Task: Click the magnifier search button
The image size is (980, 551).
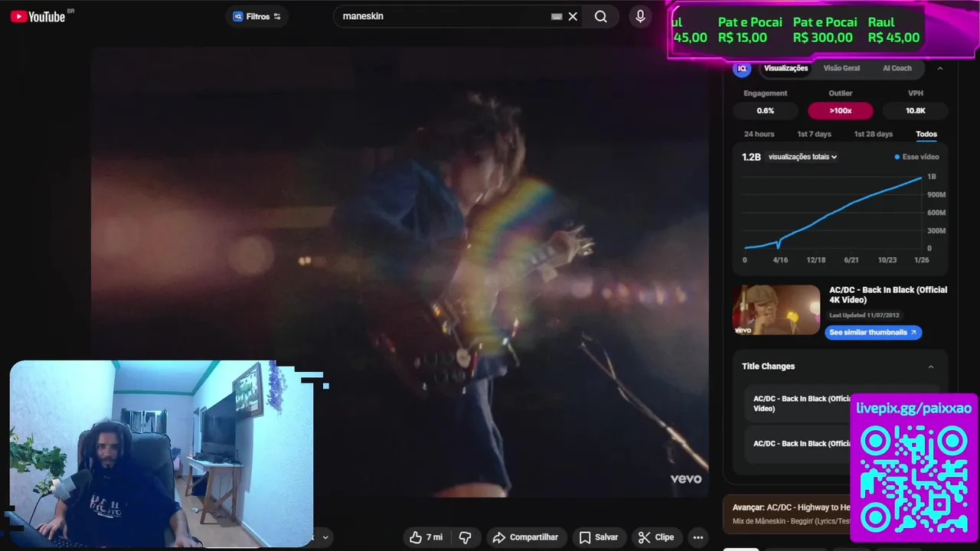Action: click(x=601, y=17)
